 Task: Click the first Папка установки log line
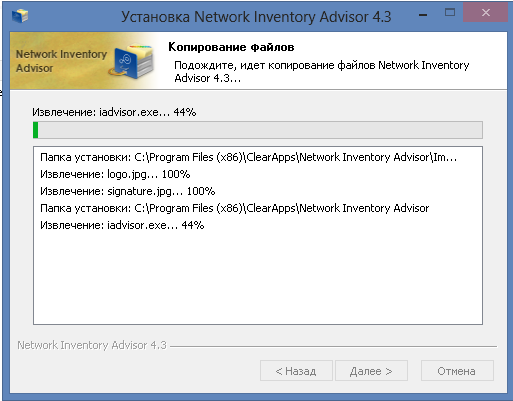pyautogui.click(x=248, y=157)
